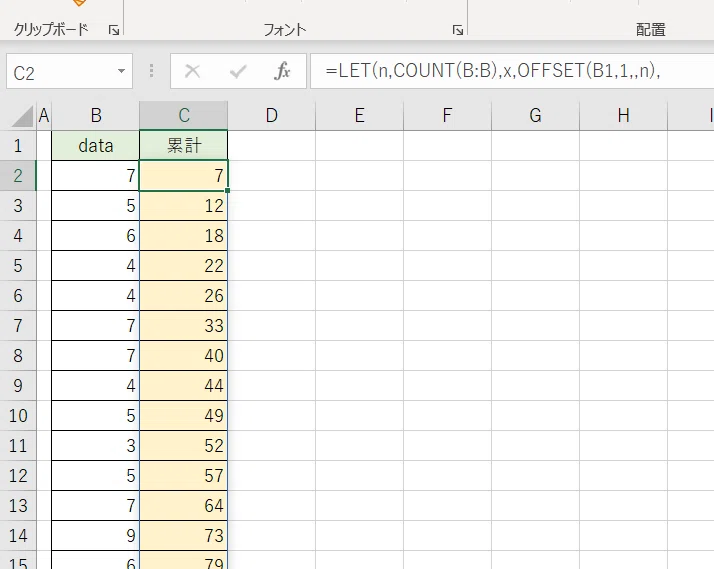Select cell C11 containing 52
The height and width of the screenshot is (569, 714).
(184, 446)
